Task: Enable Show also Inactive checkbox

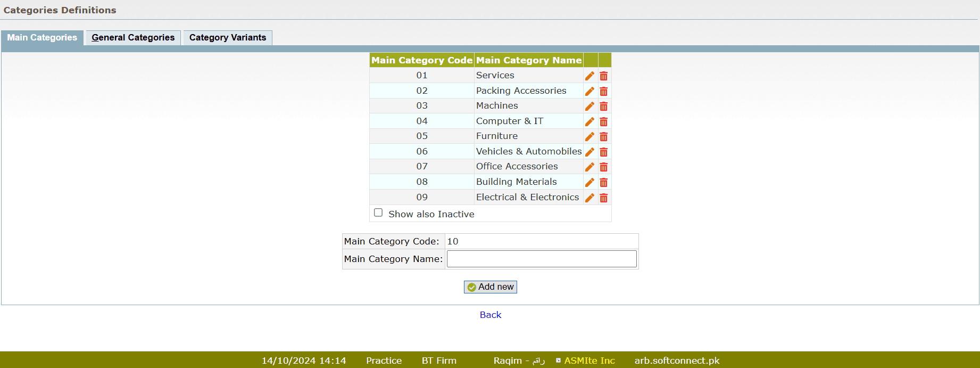Action: point(378,213)
